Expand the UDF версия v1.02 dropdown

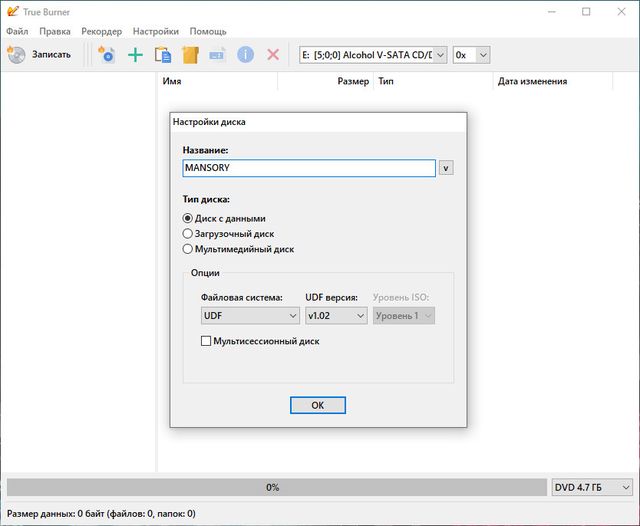pyautogui.click(x=336, y=315)
